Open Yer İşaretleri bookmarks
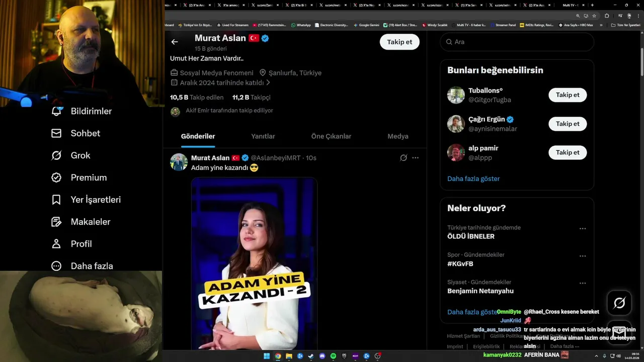Viewport: 644px width, 362px height. 86,200
